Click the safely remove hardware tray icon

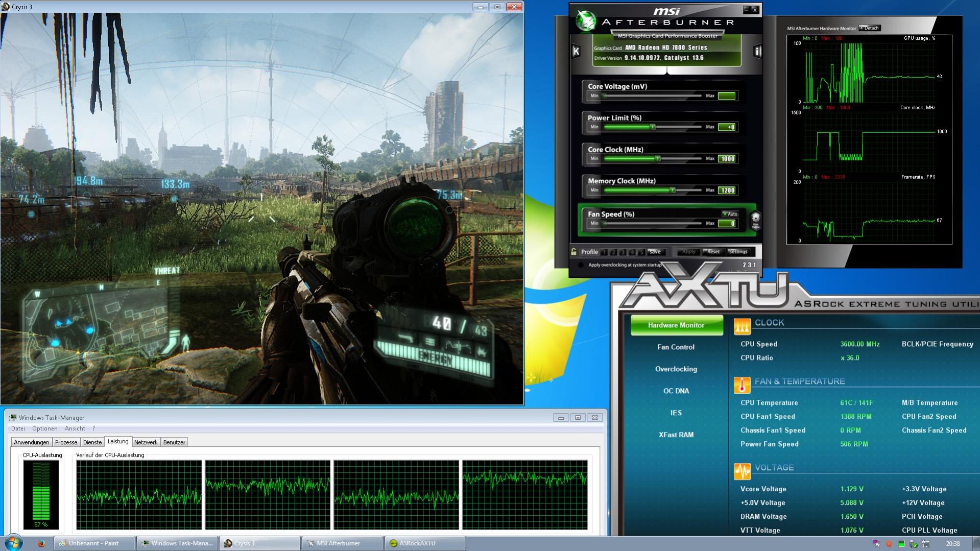point(914,544)
